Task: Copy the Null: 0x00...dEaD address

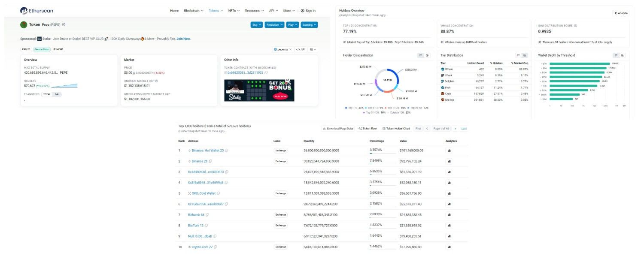Action: click(216, 236)
